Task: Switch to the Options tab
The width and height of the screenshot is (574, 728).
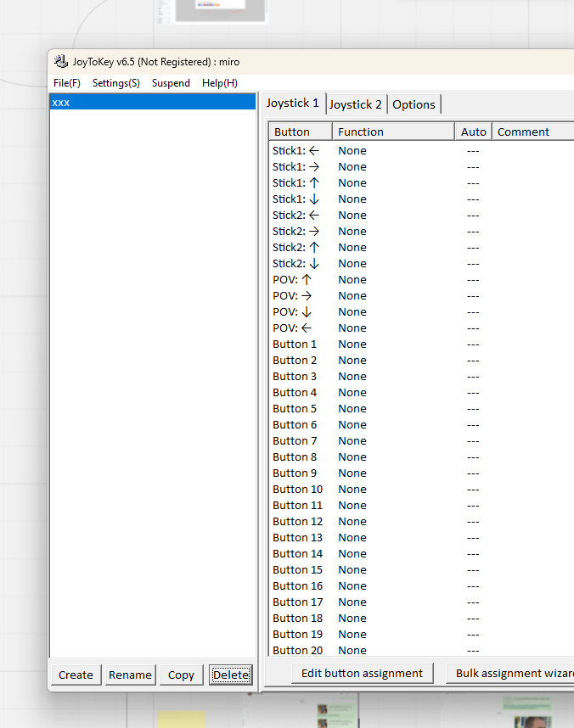Action: (x=414, y=104)
